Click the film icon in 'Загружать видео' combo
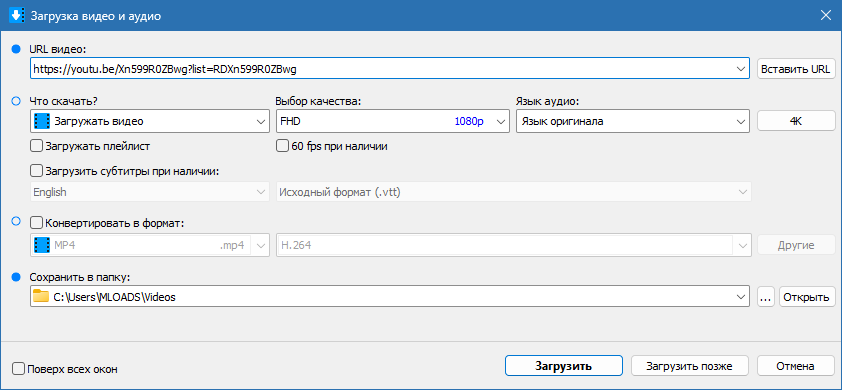Viewport: 842px width, 390px height. pos(41,121)
